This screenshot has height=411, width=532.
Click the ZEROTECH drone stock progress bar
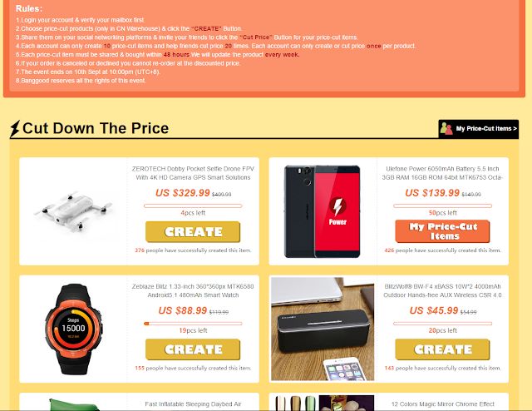[x=193, y=205]
